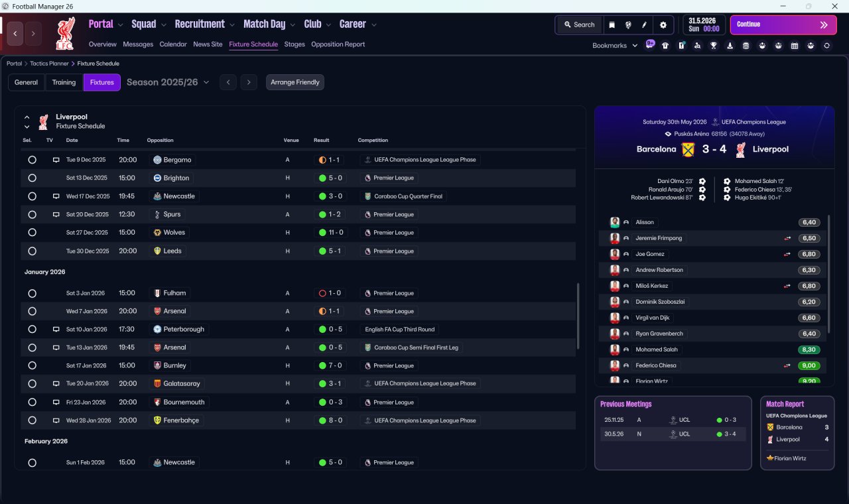This screenshot has width=849, height=504.
Task: Click TV icon on Bergamo fixture row
Action: tap(56, 160)
